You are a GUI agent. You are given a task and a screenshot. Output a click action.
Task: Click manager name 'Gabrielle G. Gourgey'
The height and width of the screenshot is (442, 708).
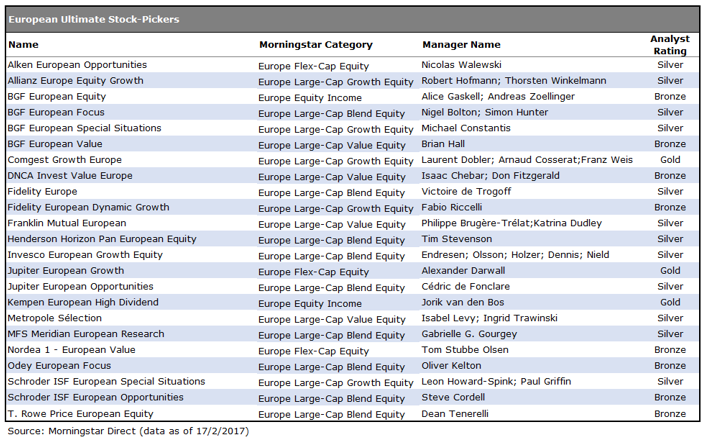(x=469, y=334)
